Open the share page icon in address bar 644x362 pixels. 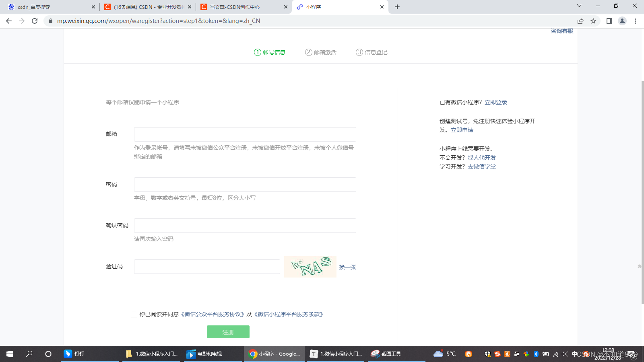coord(580,21)
